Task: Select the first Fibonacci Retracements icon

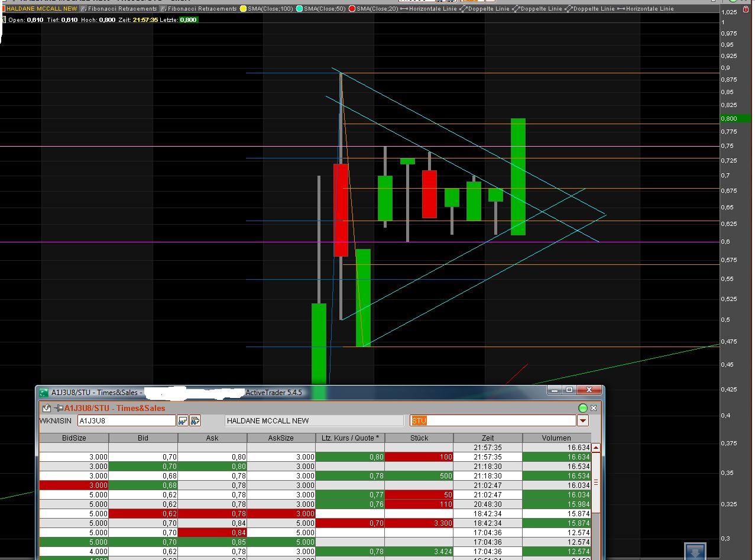Action: (x=83, y=9)
